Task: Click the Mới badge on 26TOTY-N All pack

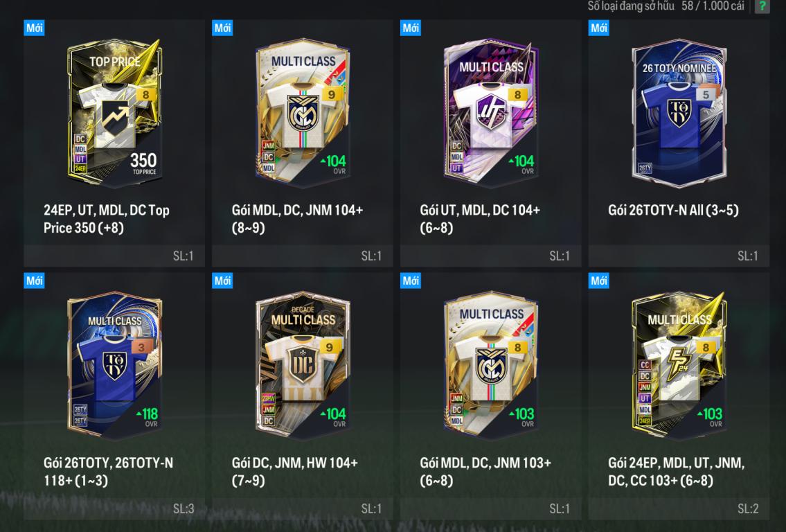Action: (598, 28)
